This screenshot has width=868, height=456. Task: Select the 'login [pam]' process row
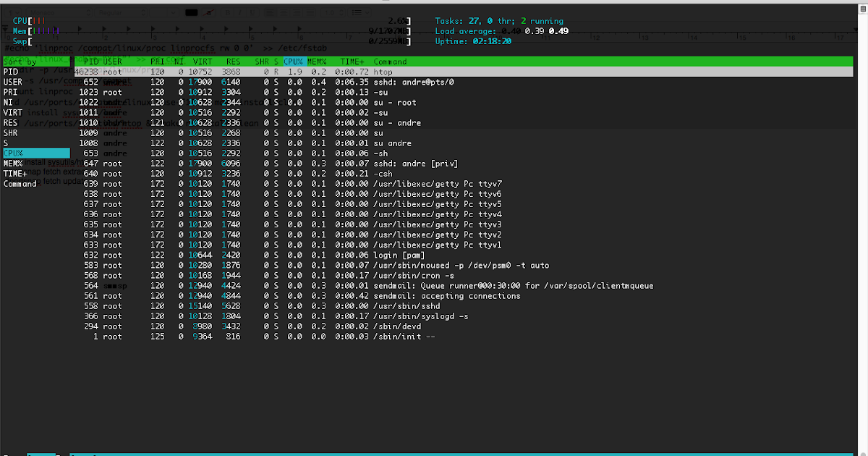click(463, 255)
